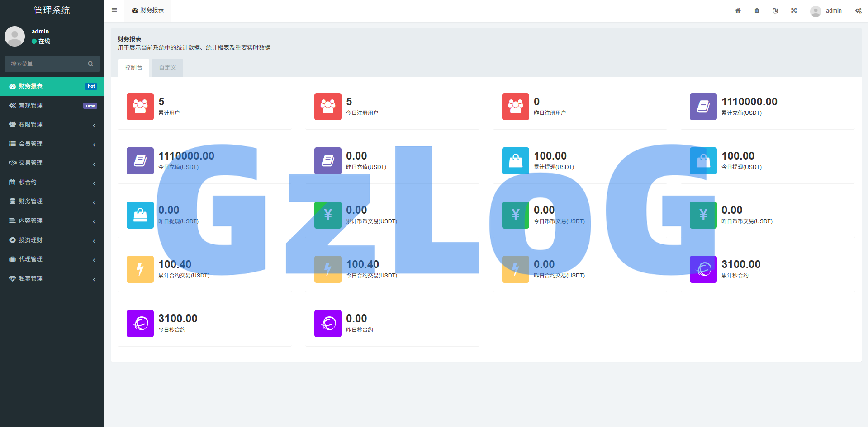Expand the 投资理财 sidebar menu
The width and height of the screenshot is (868, 427).
tap(52, 240)
